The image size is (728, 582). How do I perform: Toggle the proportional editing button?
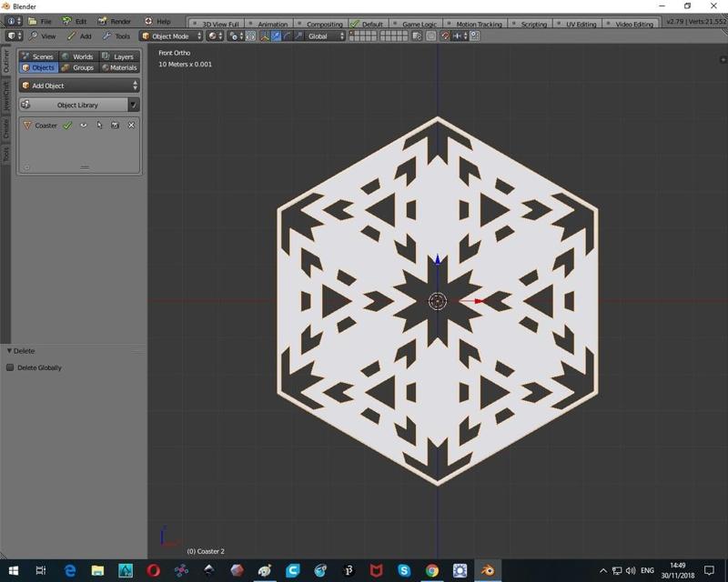(431, 35)
